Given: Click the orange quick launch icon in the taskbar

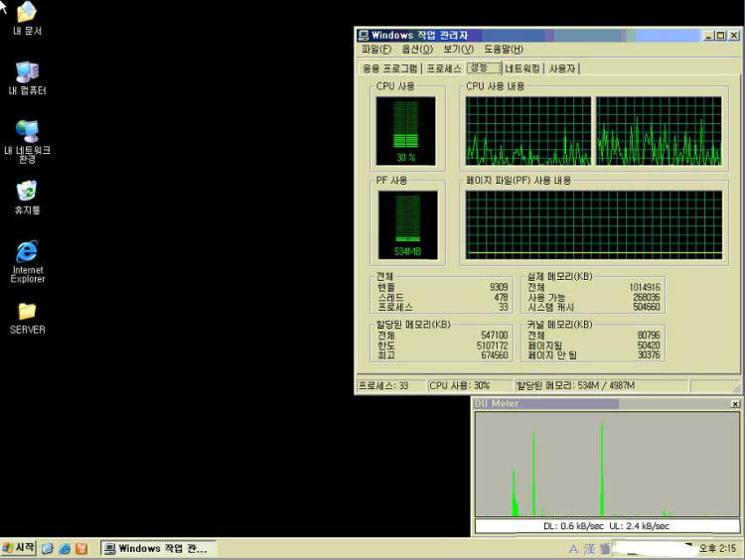Looking at the screenshot, I should [81, 548].
